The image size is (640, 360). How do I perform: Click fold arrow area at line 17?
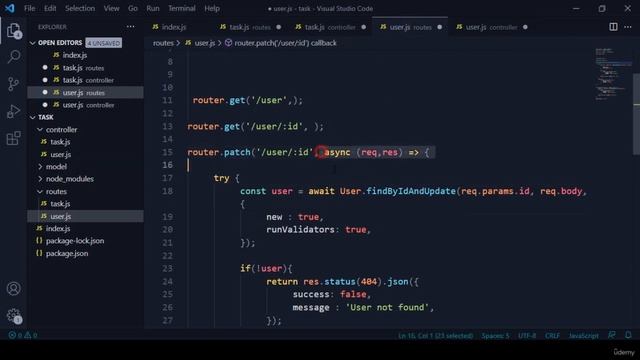(x=180, y=178)
